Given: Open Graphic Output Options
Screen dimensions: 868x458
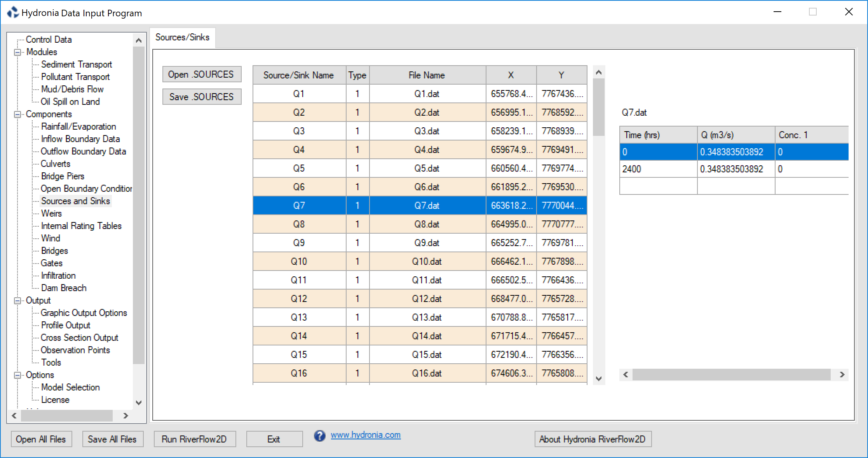Looking at the screenshot, I should 84,313.
